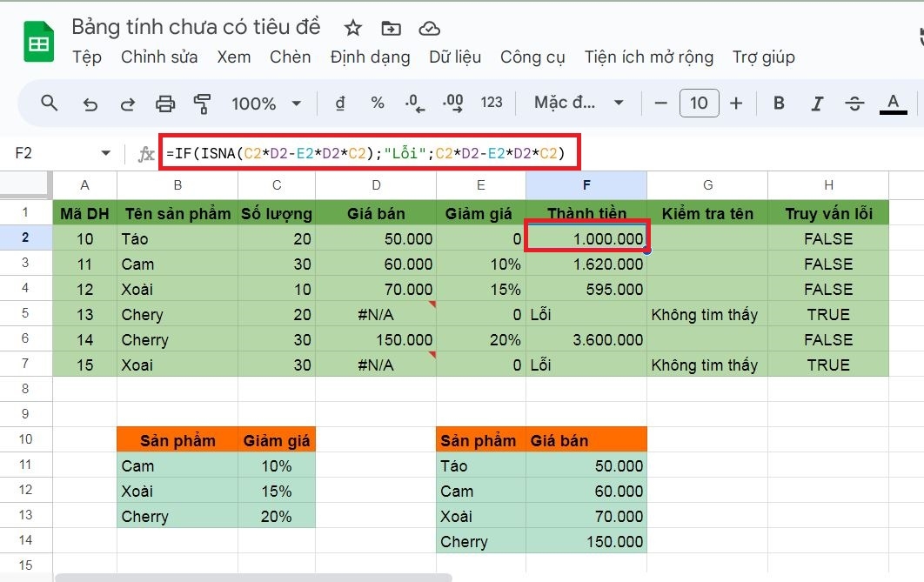924x582 pixels.
Task: Open the Trợ giúp menu
Action: click(764, 57)
